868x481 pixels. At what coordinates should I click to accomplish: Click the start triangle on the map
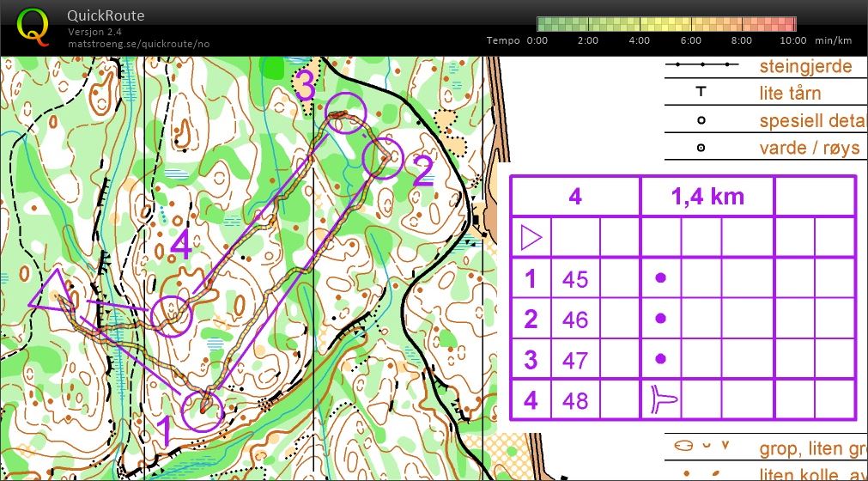click(50, 292)
